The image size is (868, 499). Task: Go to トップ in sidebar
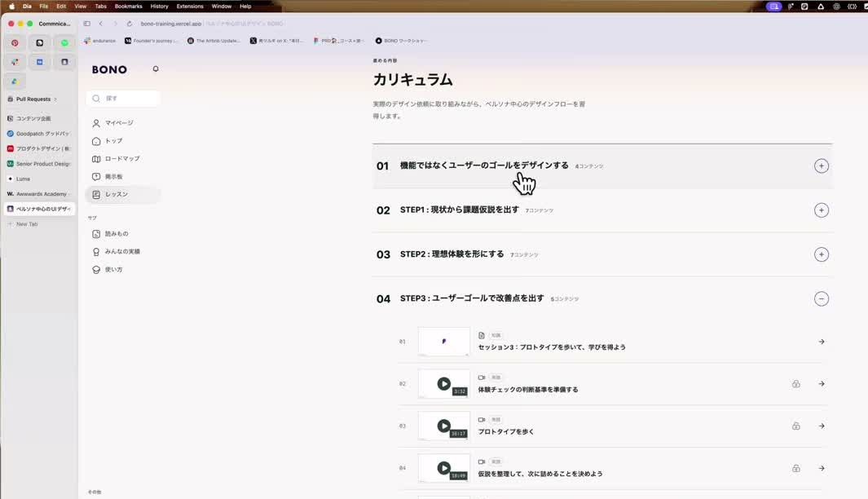[123, 141]
